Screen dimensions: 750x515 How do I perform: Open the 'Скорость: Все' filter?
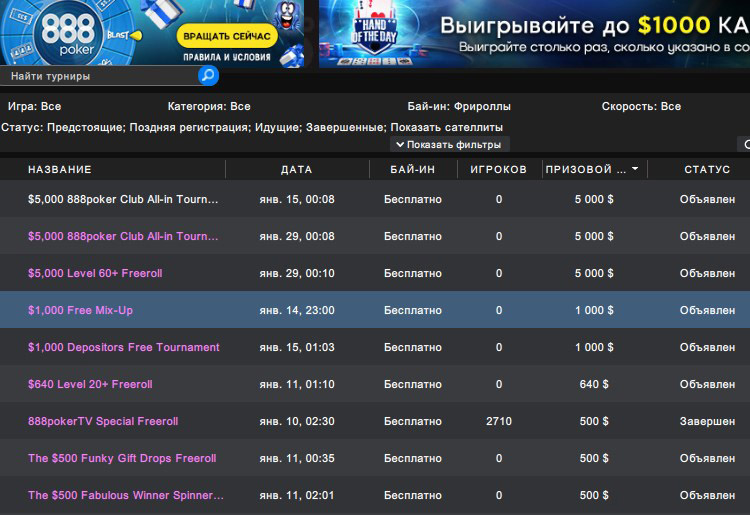coord(641,106)
